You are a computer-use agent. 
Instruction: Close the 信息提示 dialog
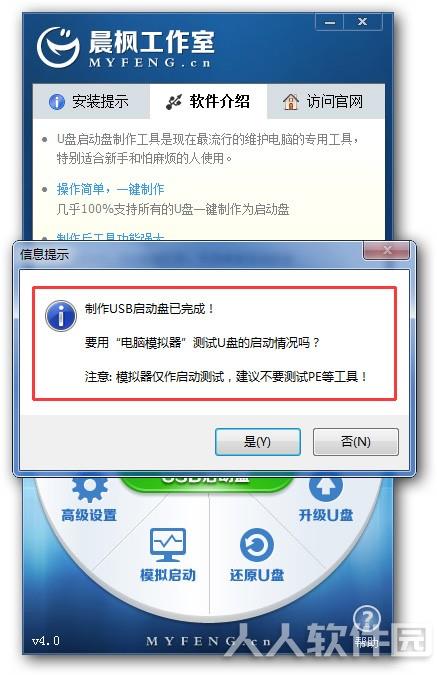click(x=386, y=251)
